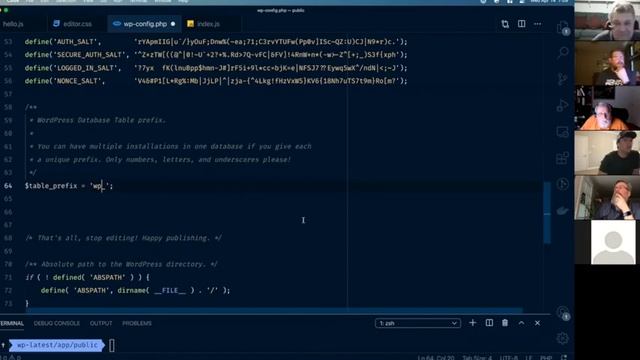Click 'Ln 64, Col 20' in status bar
This screenshot has height=360, width=640.
[x=436, y=358]
